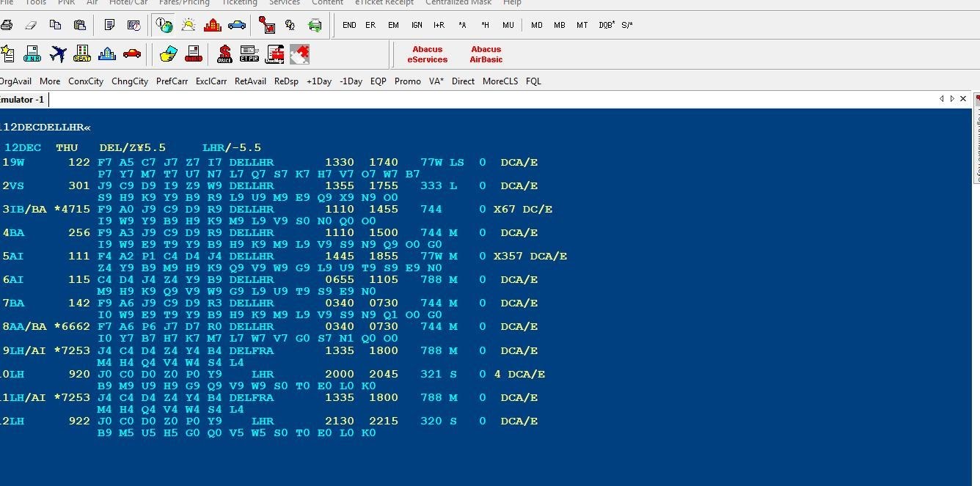Launch DocMgr from the toolbar
980x486 pixels.
coord(274,54)
